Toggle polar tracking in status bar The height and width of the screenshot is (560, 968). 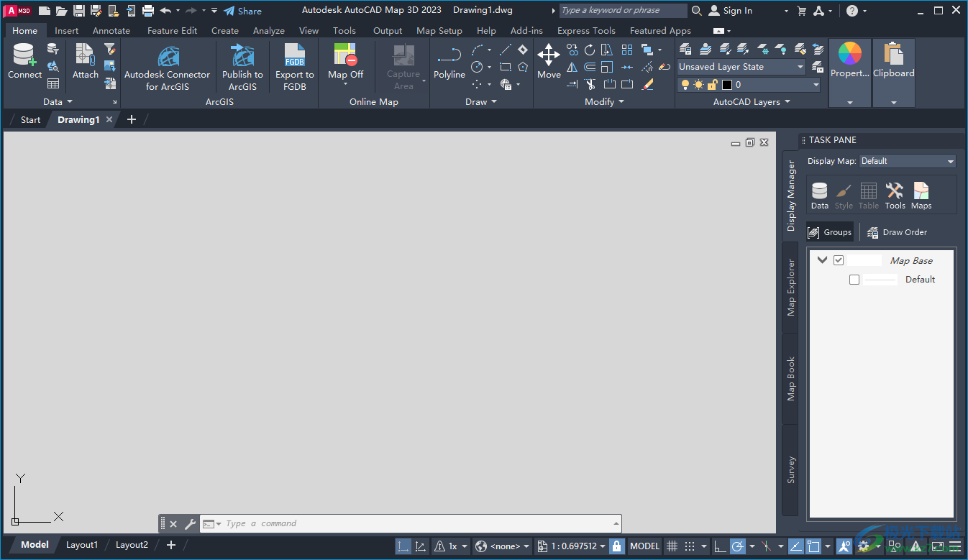click(x=737, y=546)
